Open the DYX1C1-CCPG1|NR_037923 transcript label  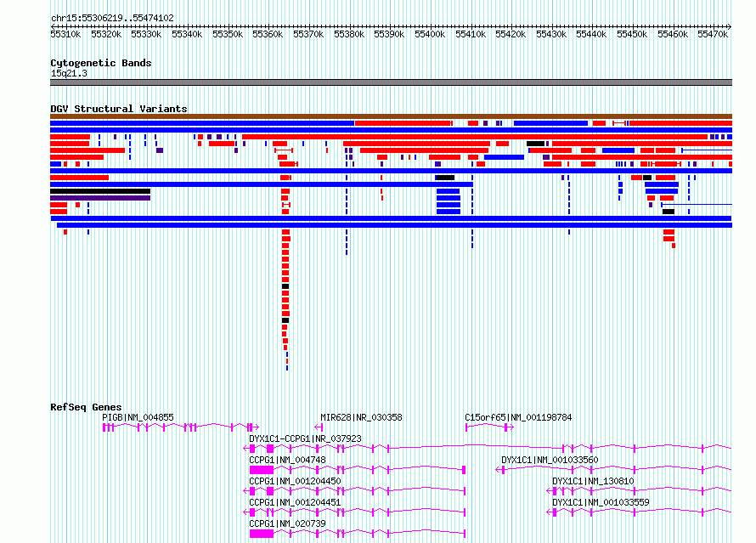(305, 438)
